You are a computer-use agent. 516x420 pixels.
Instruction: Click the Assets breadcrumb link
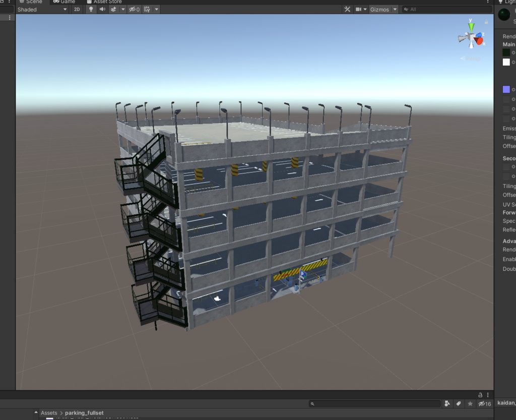coord(49,412)
